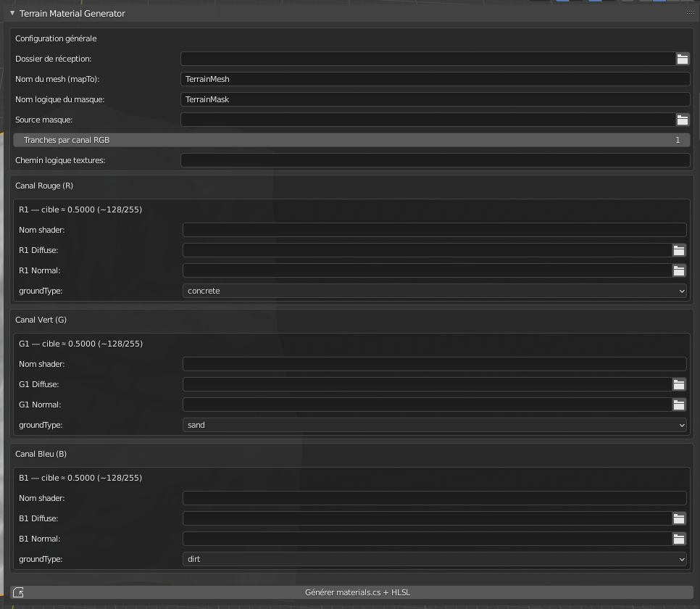
Task: Click the Canal Rouge (R) heading
Action: point(44,186)
